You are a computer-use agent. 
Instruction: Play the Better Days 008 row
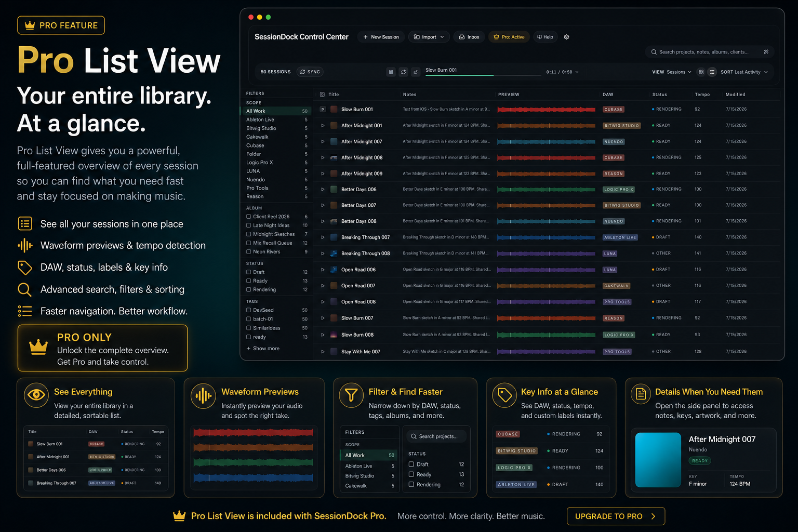point(323,221)
